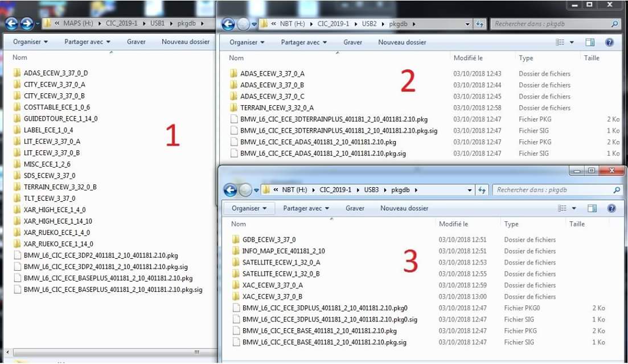Toggle the preview pane icon in USB3 window
Image resolution: width=628 pixels, height=364 pixels.
pos(592,208)
